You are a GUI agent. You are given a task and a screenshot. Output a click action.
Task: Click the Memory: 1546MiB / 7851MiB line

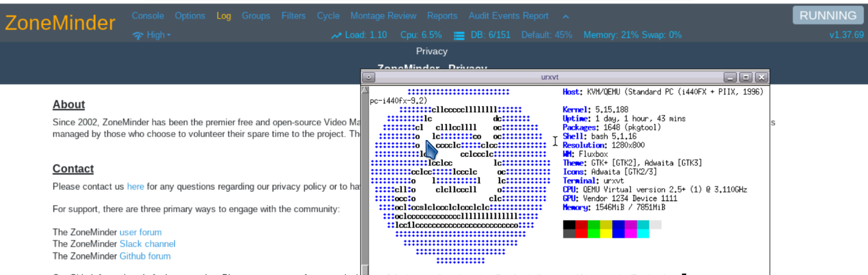pos(614,208)
